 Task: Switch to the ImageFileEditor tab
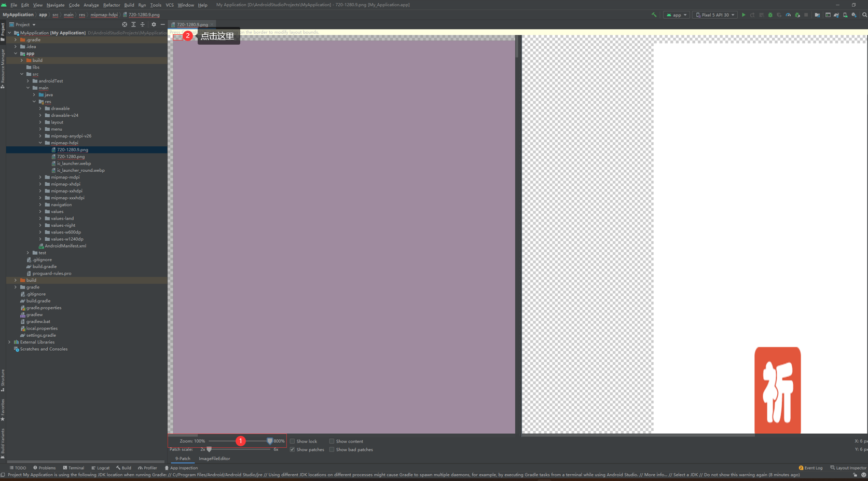[x=214, y=459]
